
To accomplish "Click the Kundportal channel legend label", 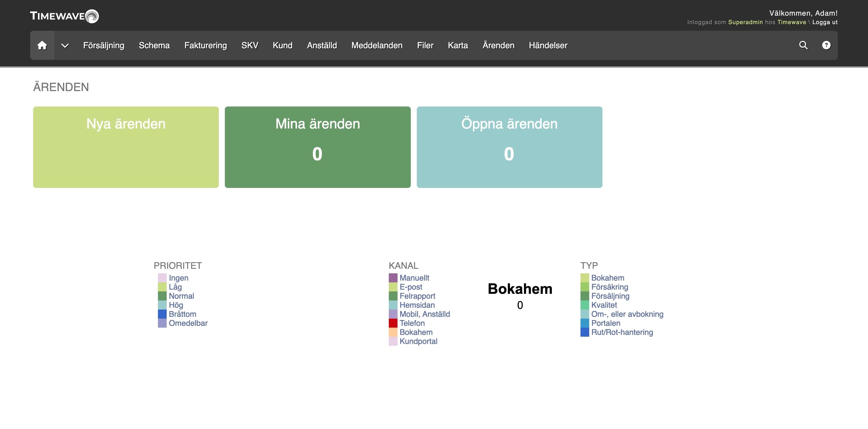I will [x=418, y=341].
